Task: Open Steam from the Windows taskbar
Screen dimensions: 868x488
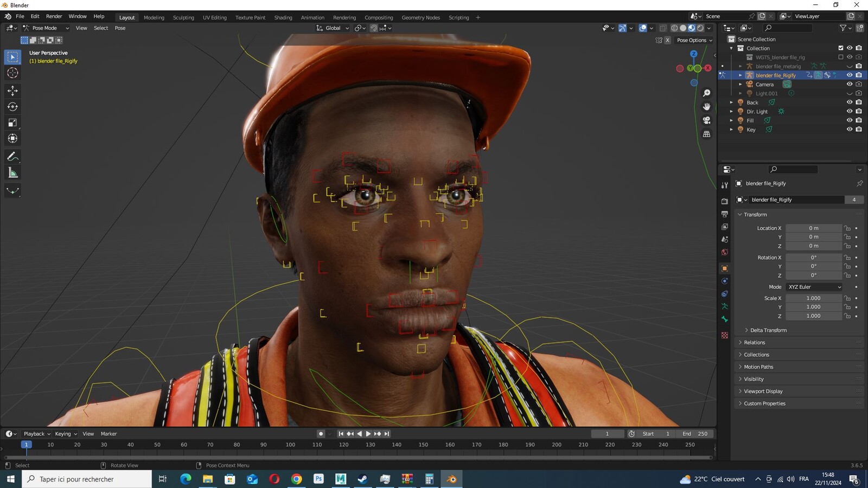Action: pyautogui.click(x=362, y=479)
